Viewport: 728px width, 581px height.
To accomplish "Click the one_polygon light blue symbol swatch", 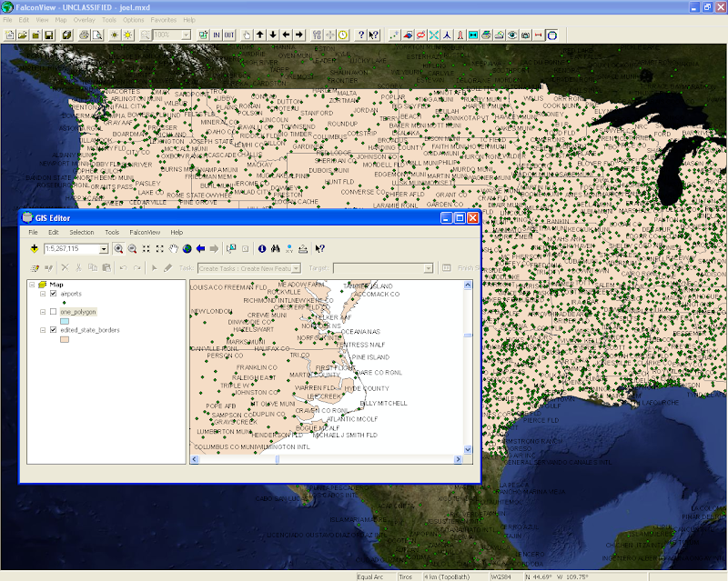I will coord(65,321).
